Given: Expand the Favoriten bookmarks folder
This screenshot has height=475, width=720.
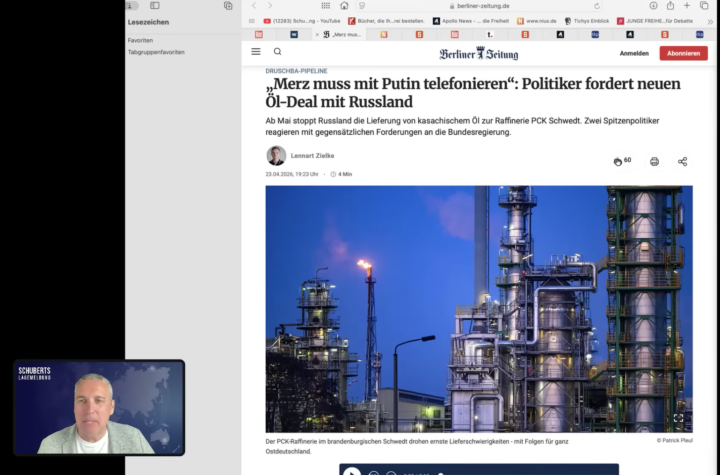Looking at the screenshot, I should (141, 40).
